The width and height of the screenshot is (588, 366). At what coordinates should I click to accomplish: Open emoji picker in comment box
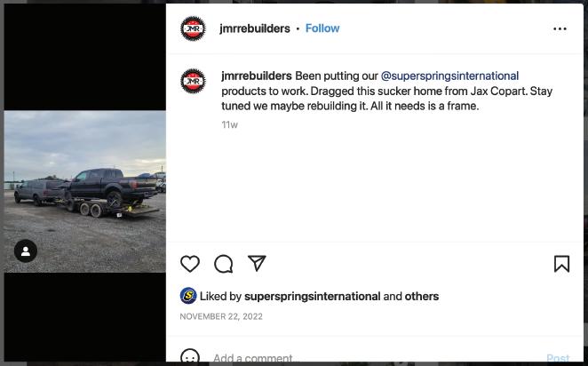(x=190, y=357)
